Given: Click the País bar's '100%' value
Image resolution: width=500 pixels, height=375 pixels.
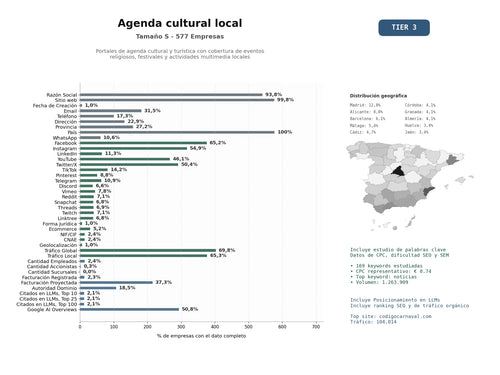Looking at the screenshot, I should pos(285,132).
